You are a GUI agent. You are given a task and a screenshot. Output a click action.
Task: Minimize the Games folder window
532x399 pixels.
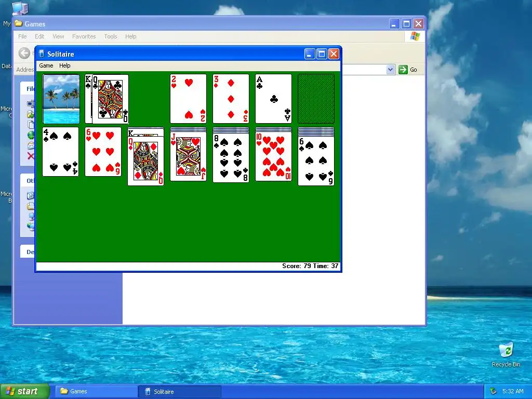click(x=394, y=24)
